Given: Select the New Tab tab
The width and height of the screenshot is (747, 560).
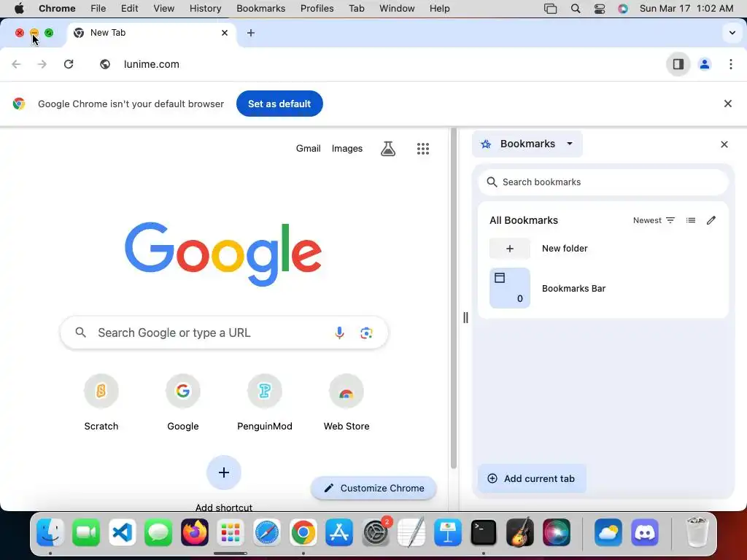Looking at the screenshot, I should click(x=152, y=33).
